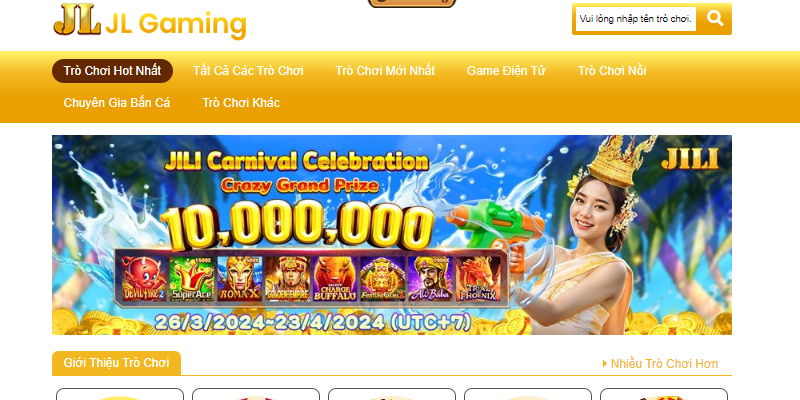800x400 pixels.
Task: Click the magnifier search icon
Action: pos(715,19)
